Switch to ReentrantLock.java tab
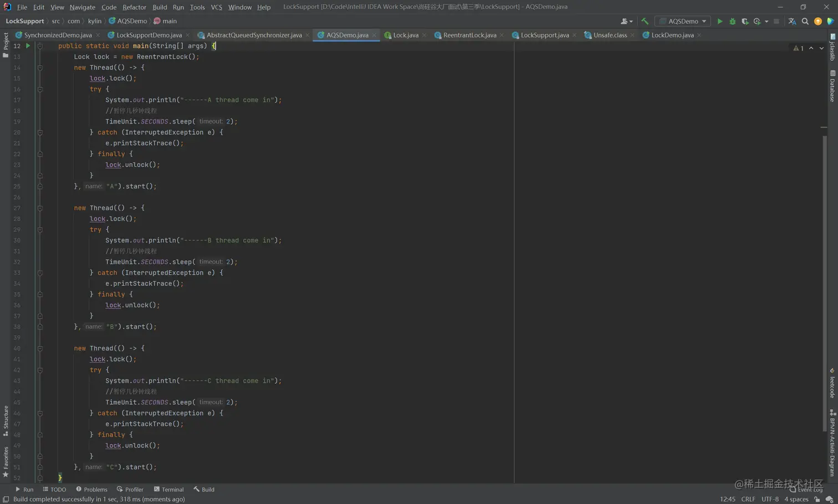 [469, 35]
